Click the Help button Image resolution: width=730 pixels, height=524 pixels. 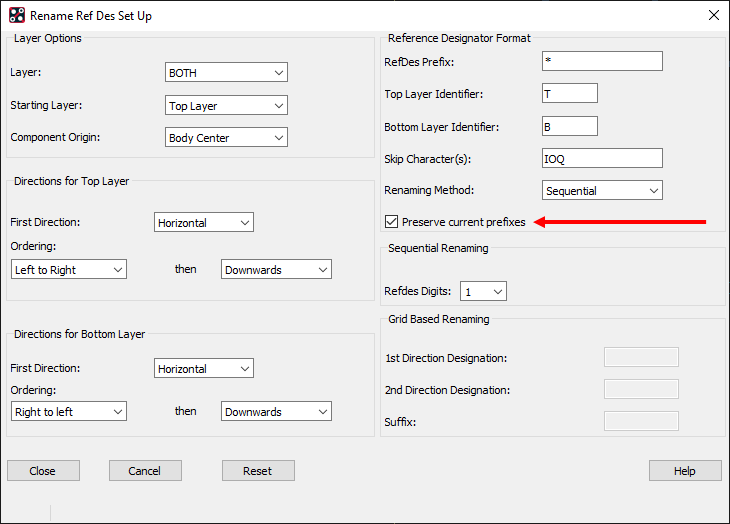pyautogui.click(x=685, y=471)
